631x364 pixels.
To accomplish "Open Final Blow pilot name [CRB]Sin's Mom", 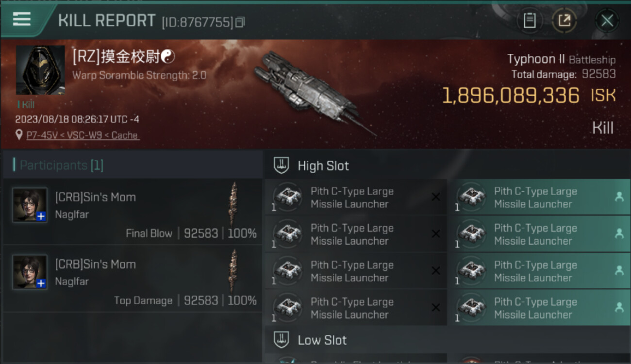I will click(96, 197).
